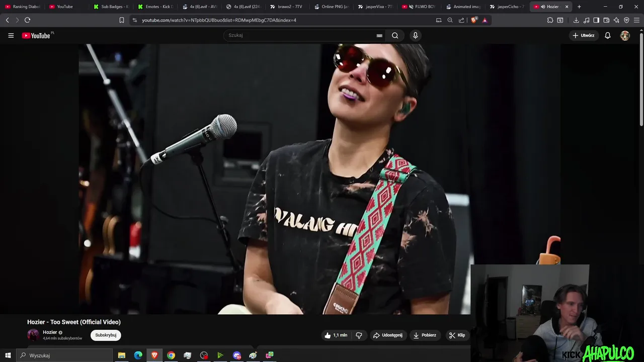
Task: Open the account avatar menu
Action: [625, 36]
